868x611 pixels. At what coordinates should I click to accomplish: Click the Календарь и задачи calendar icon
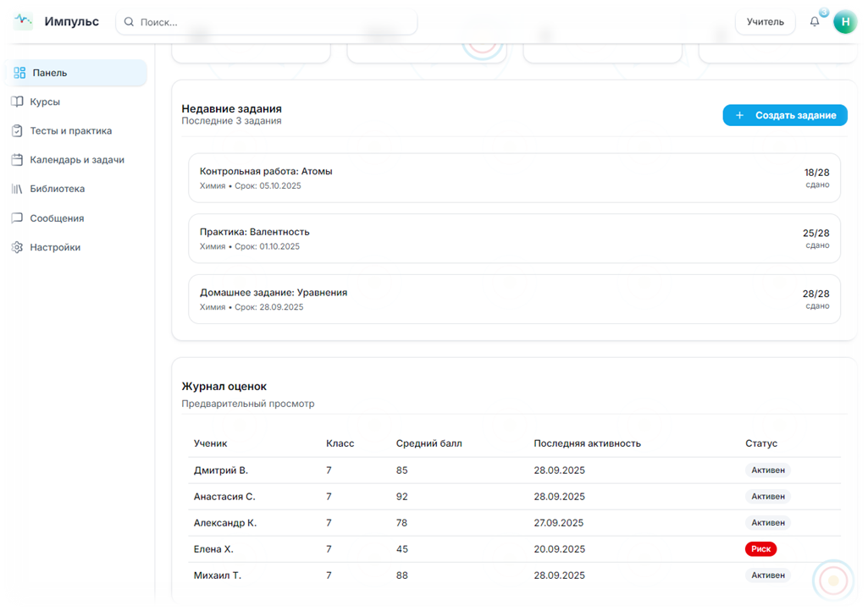[17, 160]
